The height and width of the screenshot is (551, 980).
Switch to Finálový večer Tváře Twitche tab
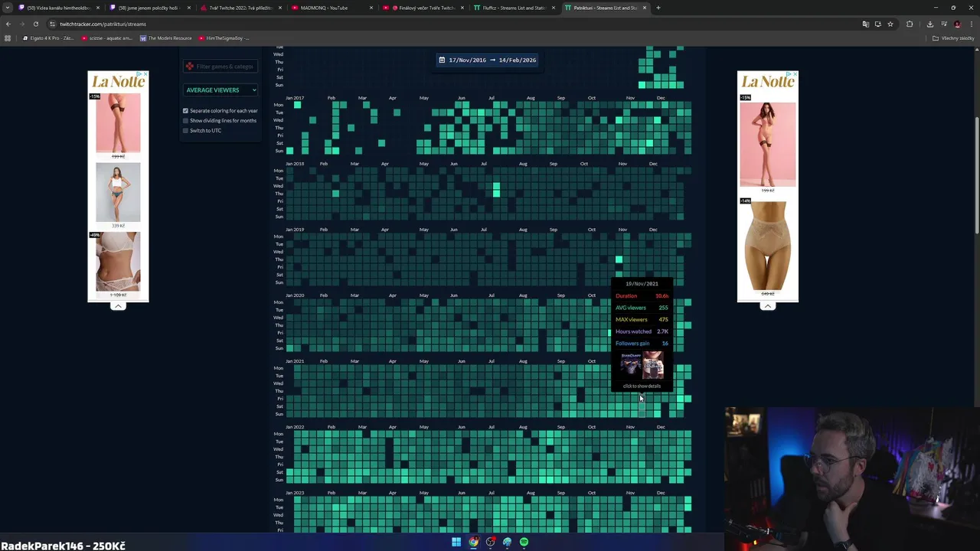pyautogui.click(x=423, y=8)
